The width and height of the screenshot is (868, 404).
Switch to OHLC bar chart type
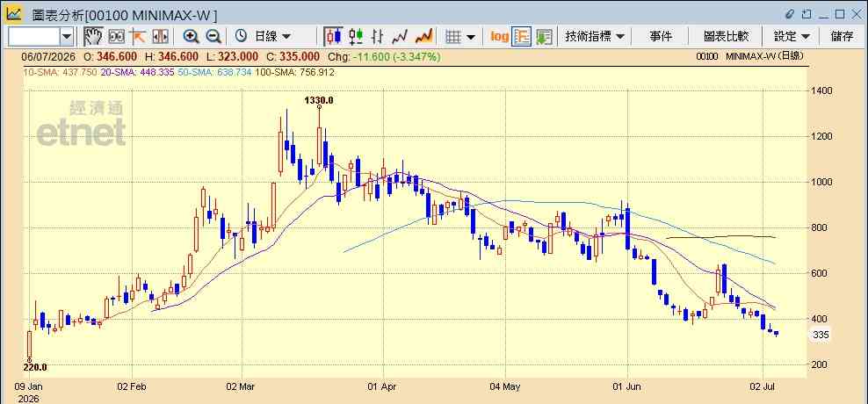coord(378,37)
